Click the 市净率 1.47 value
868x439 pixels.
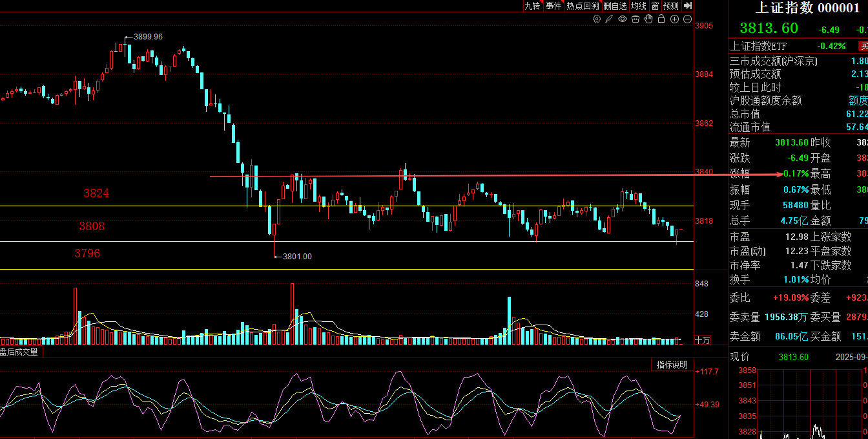(x=800, y=265)
